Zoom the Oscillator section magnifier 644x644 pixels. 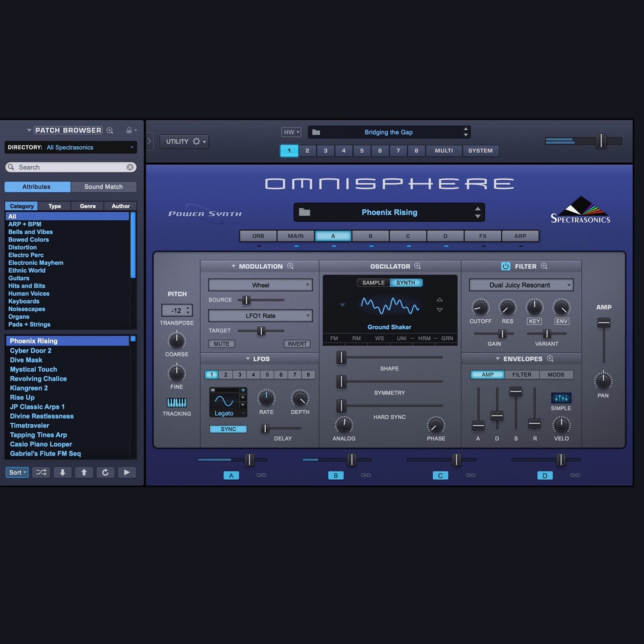click(x=418, y=266)
